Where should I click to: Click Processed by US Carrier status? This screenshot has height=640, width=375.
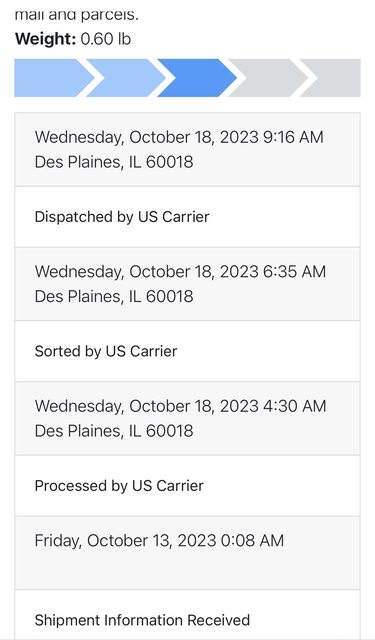click(x=187, y=486)
